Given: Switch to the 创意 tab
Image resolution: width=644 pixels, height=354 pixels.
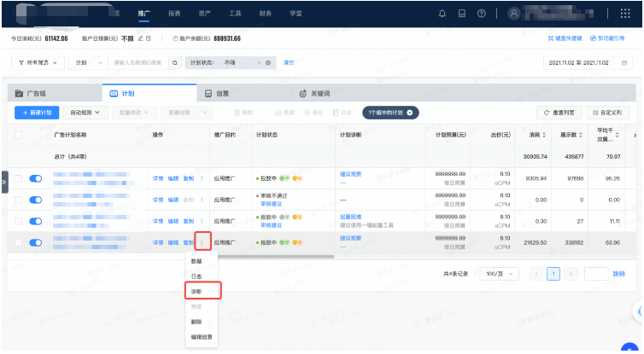Looking at the screenshot, I should click(x=220, y=93).
